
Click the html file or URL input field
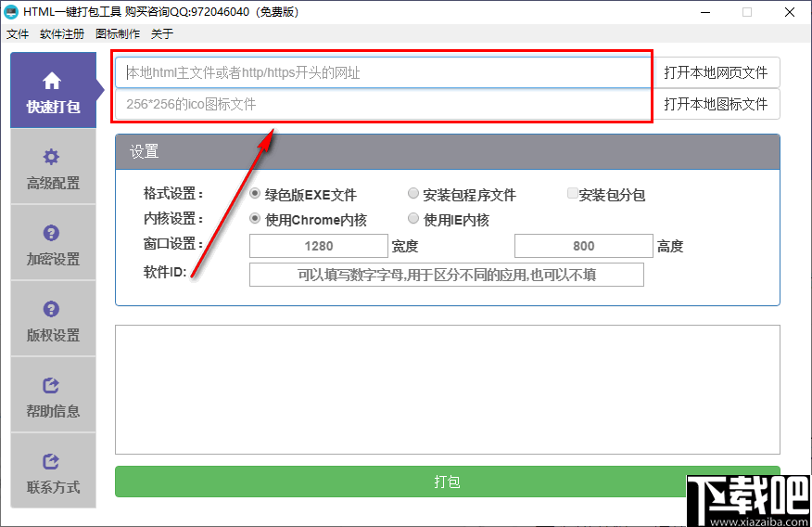click(384, 72)
